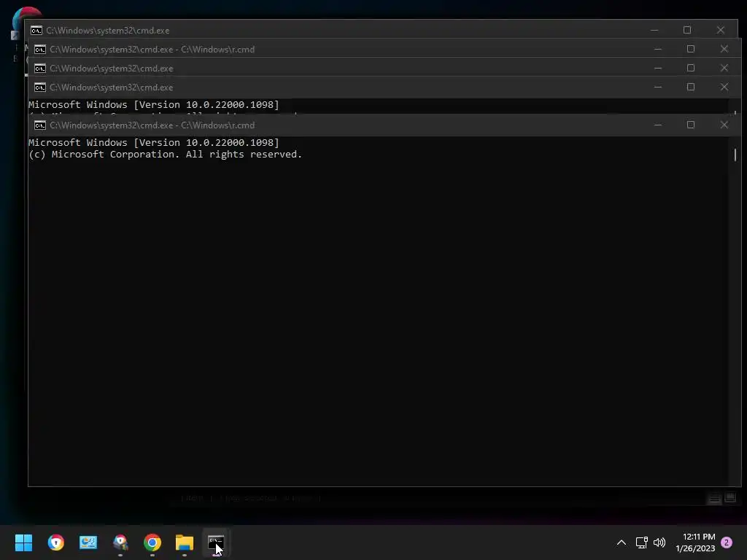Screen dimensions: 747x560
Task: Open the Control Panel taskbar icon
Action: [x=88, y=542]
